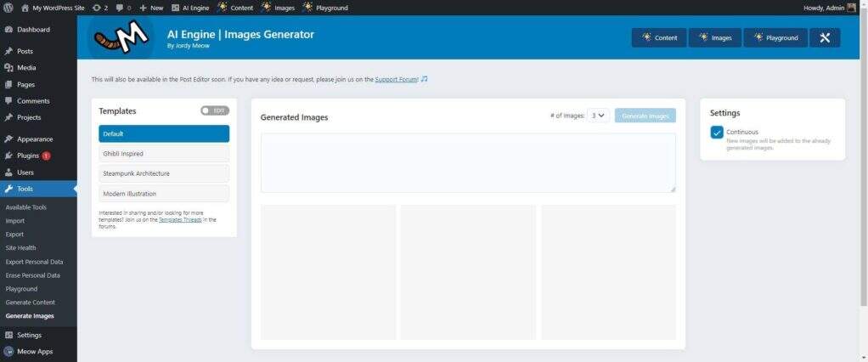
Task: Select the Modern Illustration template
Action: pos(164,194)
